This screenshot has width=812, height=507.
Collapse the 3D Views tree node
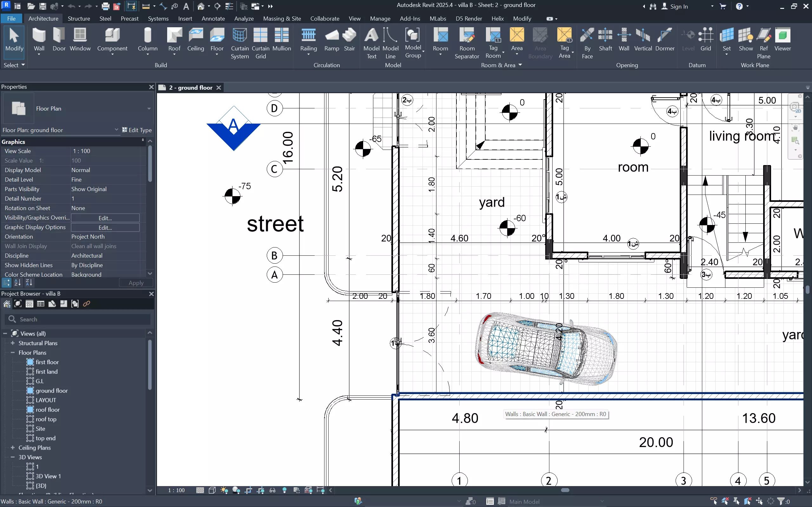click(13, 457)
